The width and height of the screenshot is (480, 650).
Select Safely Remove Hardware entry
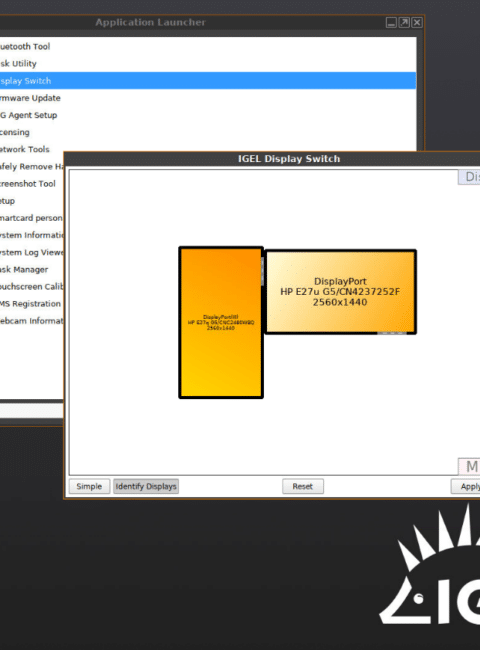[32, 167]
